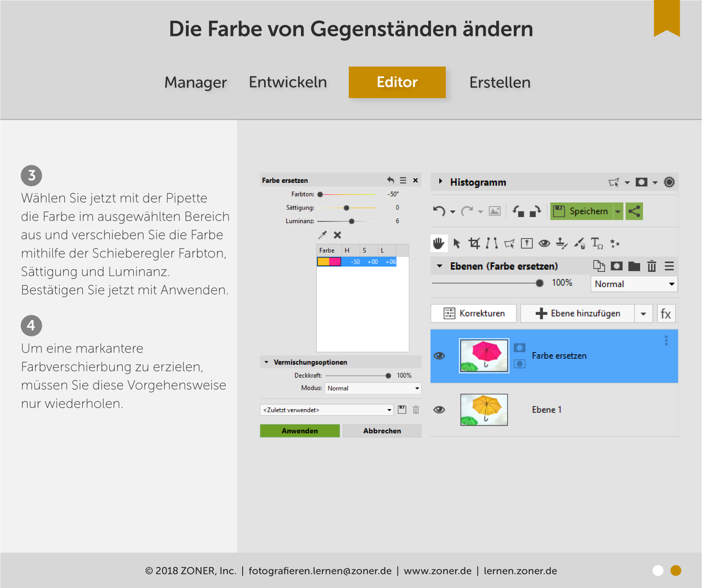Adjust the Sättigung slider
This screenshot has height=588, width=702.
point(347,208)
